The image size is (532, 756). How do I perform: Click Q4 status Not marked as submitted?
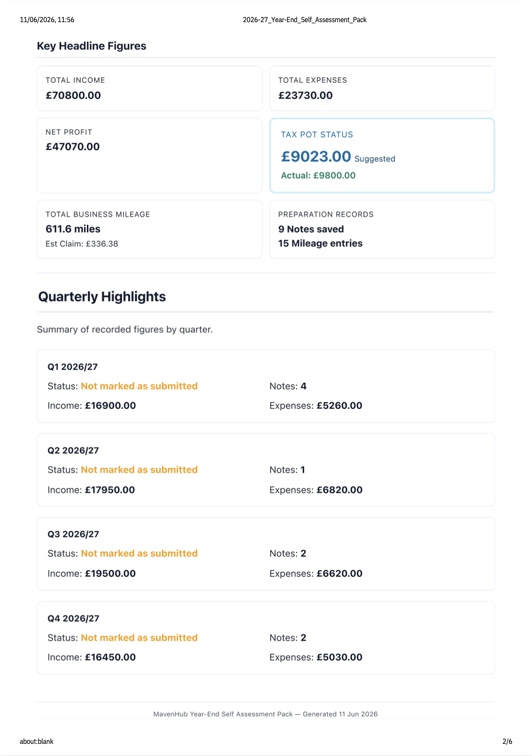pyautogui.click(x=139, y=638)
